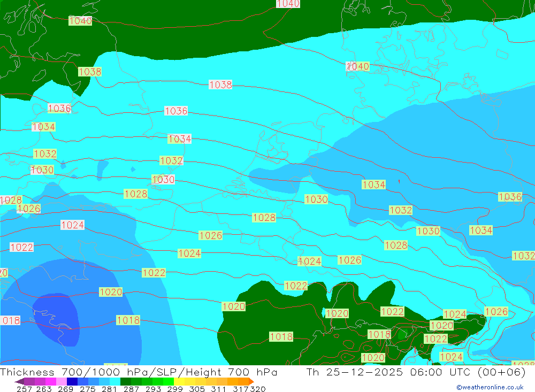This screenshot has width=535, height=392.
Task: Click the 1024 isobar label with white background
Action: (72, 225)
